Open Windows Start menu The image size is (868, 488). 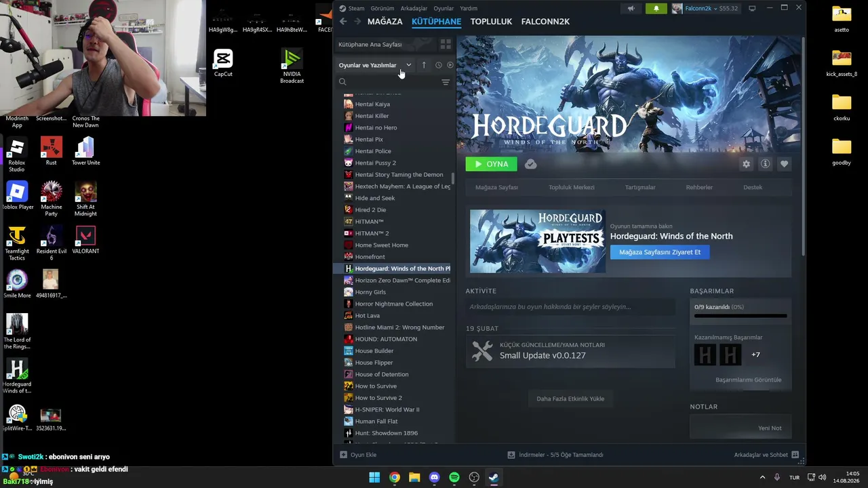pyautogui.click(x=374, y=477)
